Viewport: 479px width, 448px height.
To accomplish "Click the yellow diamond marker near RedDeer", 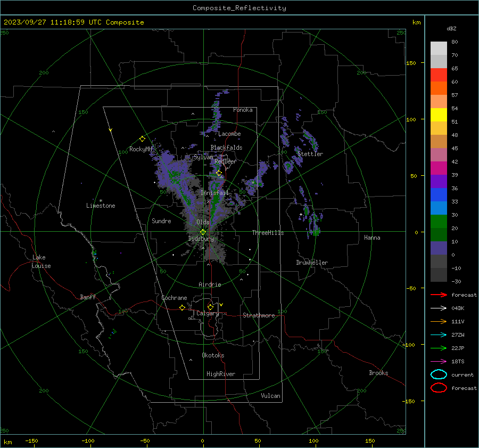I will pos(219,173).
